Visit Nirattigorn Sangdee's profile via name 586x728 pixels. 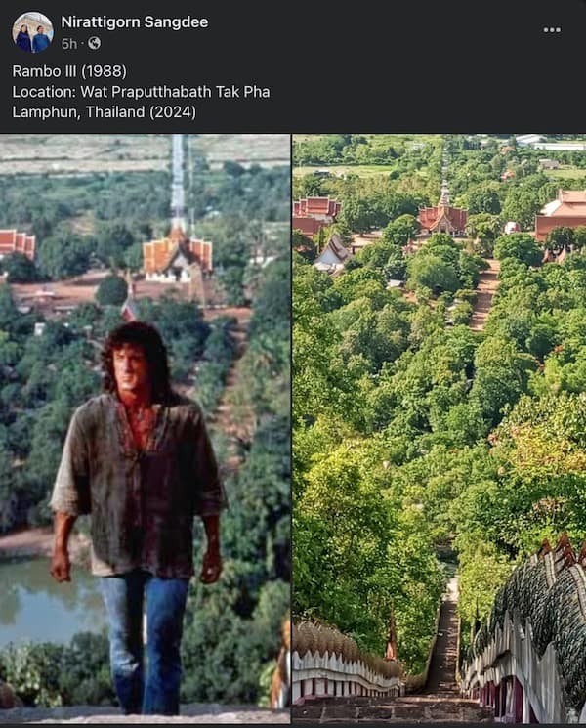(135, 21)
